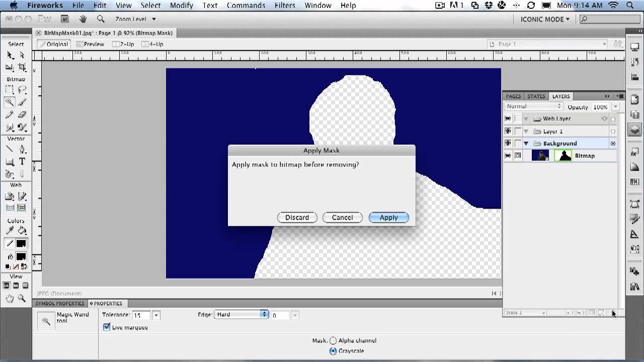Screen dimensions: 644x362
Task: Click the Bitmap image thumbnail
Action: click(540, 156)
